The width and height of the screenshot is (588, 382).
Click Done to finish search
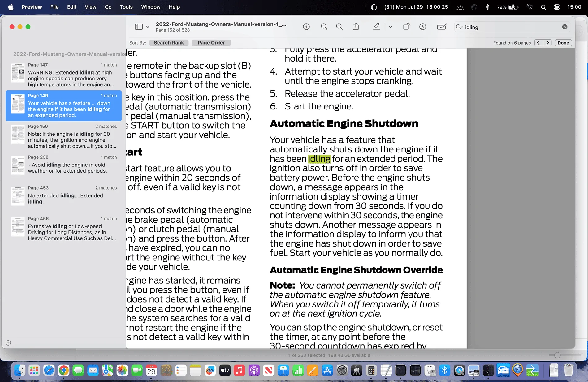coord(563,43)
